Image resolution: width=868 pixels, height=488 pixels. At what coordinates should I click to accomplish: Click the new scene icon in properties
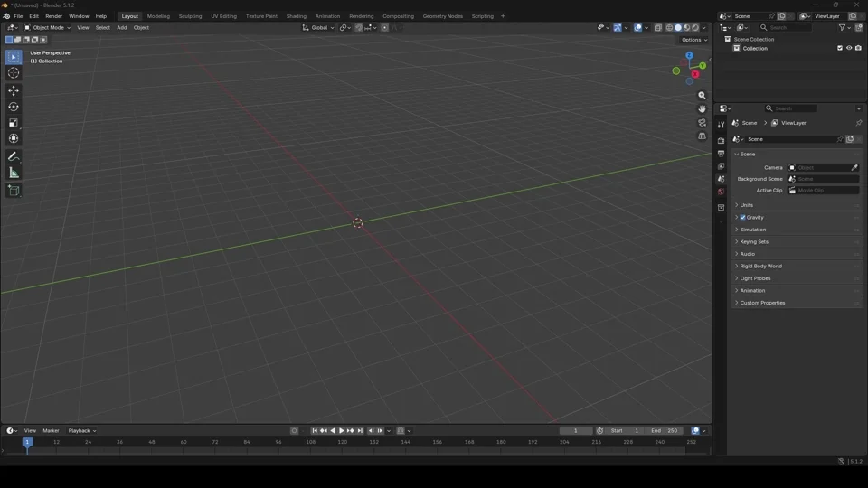point(850,139)
